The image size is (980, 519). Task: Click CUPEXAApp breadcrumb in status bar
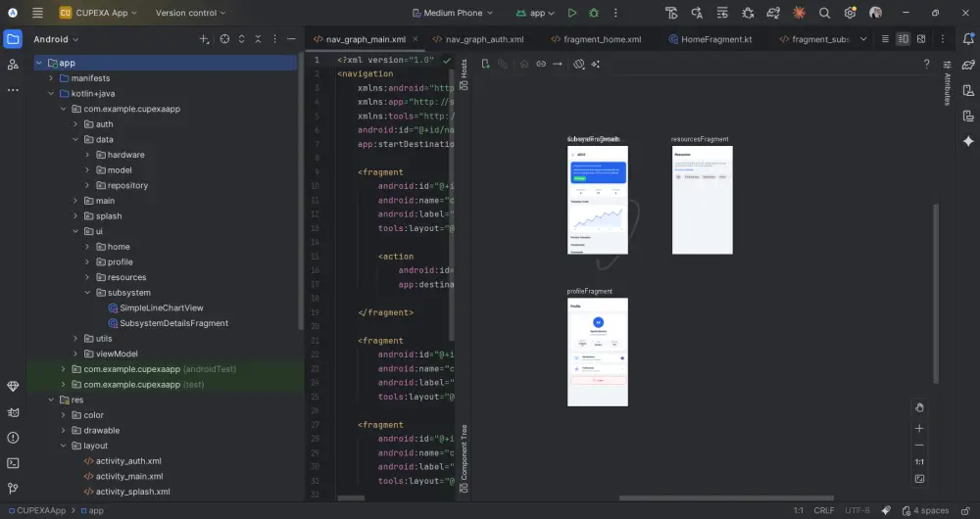tap(35, 510)
